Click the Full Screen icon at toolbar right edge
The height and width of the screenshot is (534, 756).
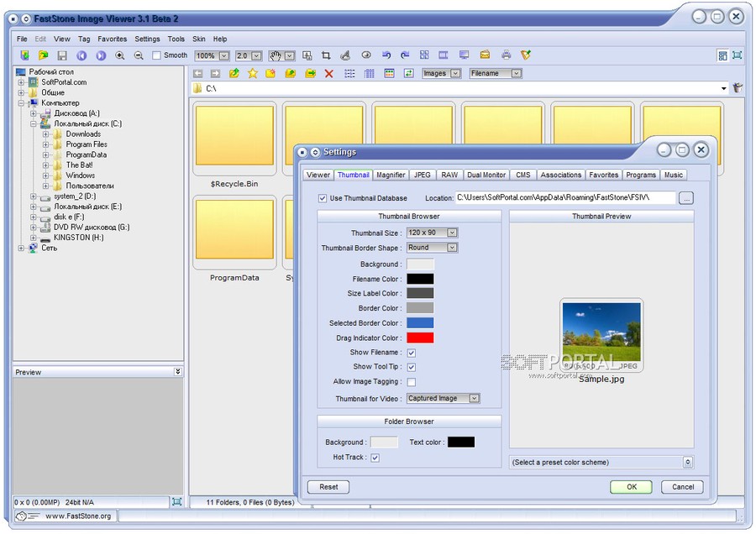tap(738, 55)
